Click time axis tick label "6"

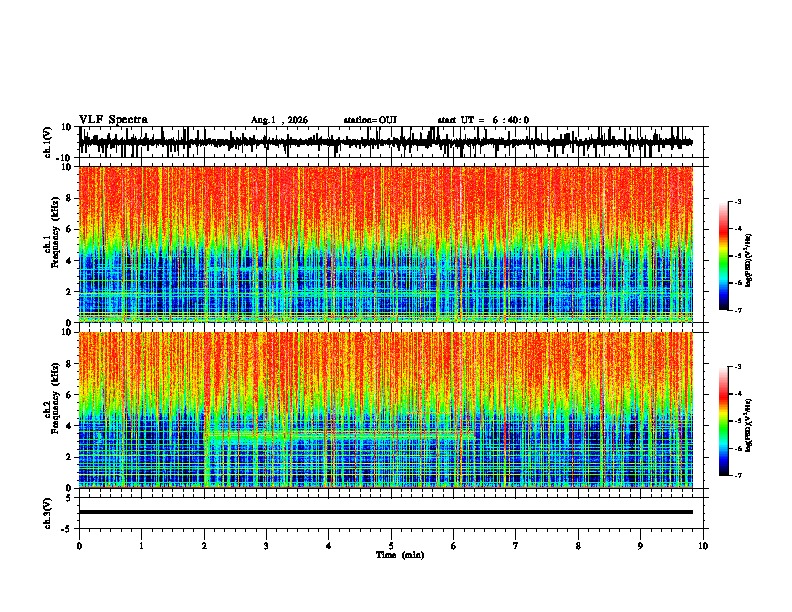(453, 546)
